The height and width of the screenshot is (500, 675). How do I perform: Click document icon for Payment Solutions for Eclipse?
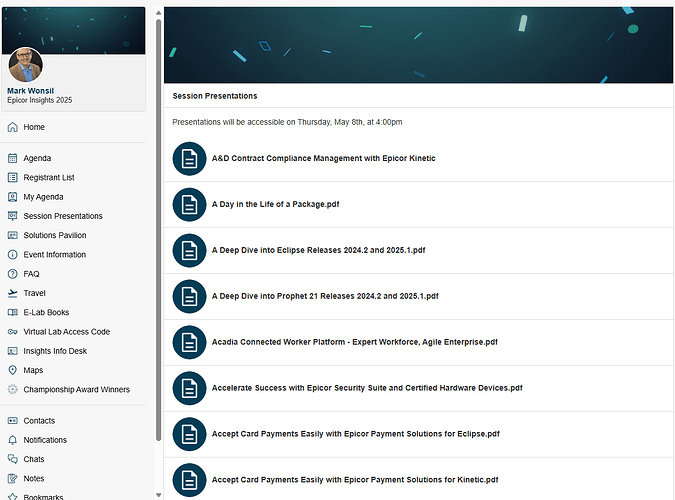pos(189,434)
